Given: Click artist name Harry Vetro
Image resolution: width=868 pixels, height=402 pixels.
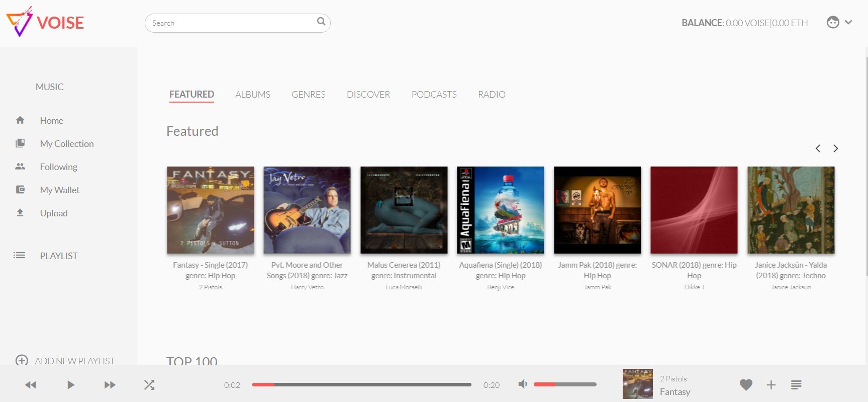Looking at the screenshot, I should [307, 287].
